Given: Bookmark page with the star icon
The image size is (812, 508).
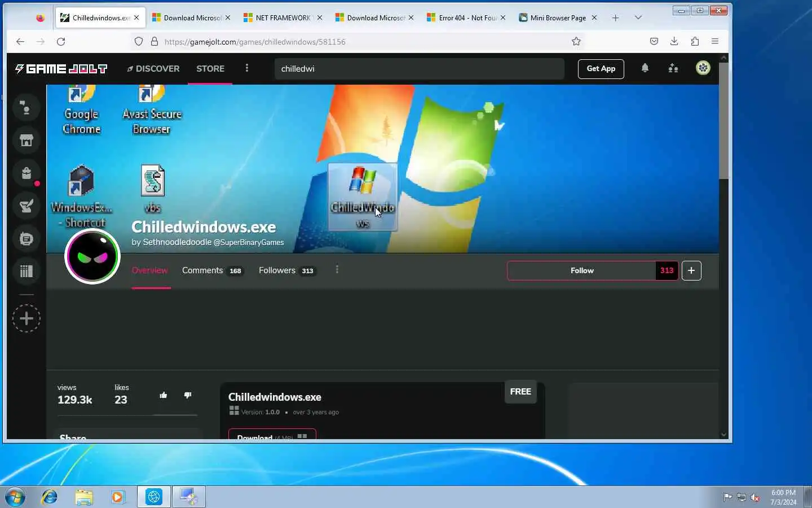Looking at the screenshot, I should pyautogui.click(x=576, y=41).
